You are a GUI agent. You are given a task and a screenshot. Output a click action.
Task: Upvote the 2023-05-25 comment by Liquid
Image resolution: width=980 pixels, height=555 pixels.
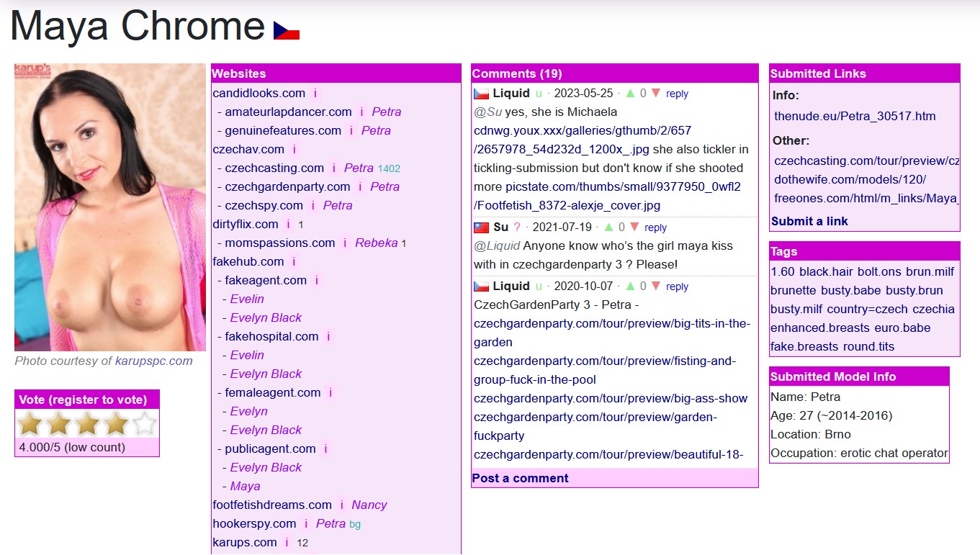tap(631, 94)
